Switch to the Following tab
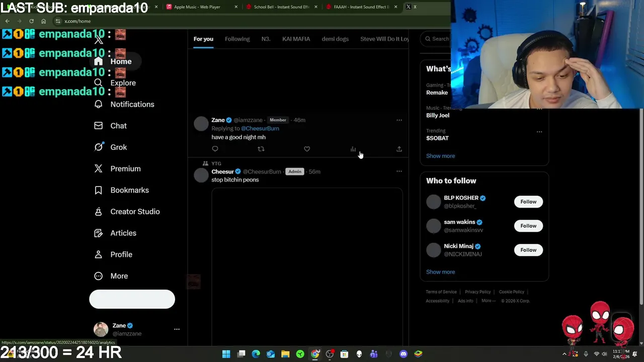644x362 pixels. point(237,39)
